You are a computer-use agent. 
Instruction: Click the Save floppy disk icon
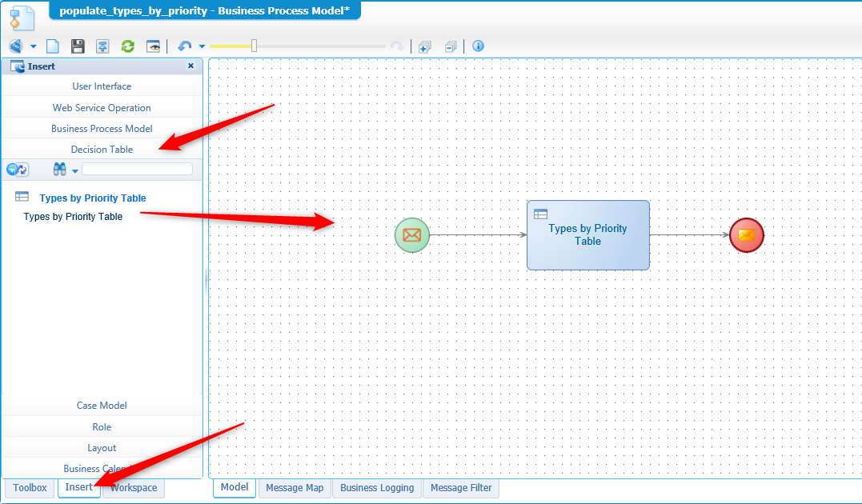tap(78, 46)
